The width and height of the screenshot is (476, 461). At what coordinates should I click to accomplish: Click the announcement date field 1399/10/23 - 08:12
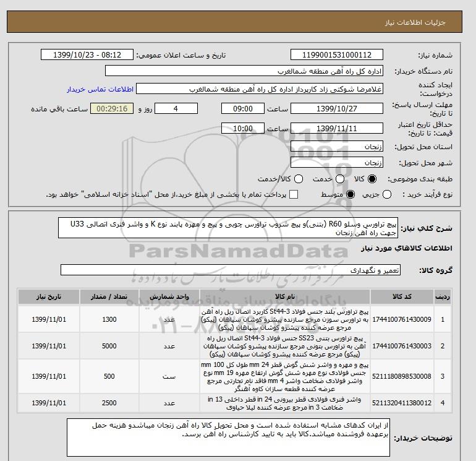(x=87, y=54)
